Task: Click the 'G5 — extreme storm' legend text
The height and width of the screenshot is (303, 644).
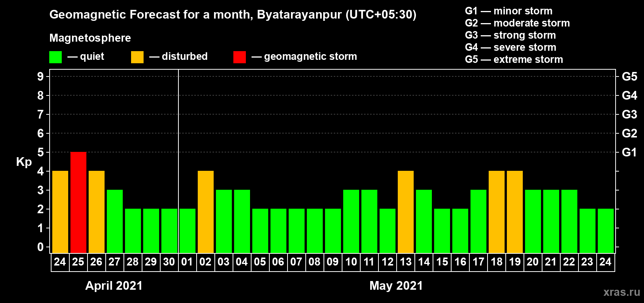Action: (x=514, y=59)
